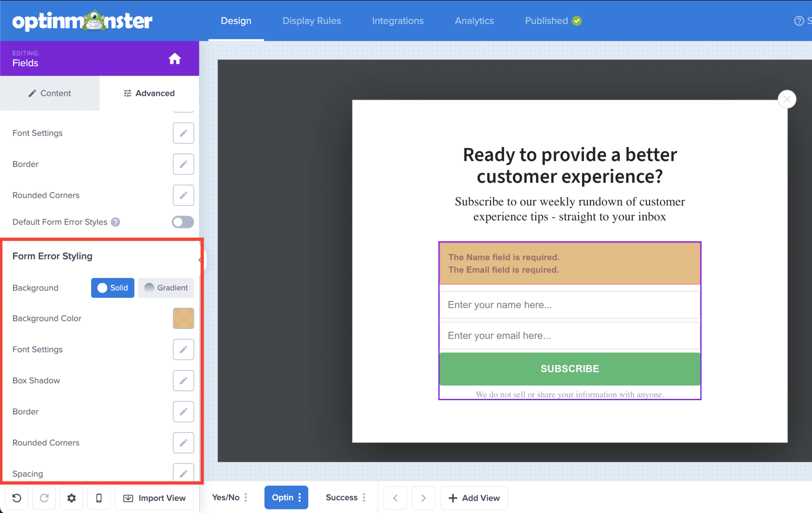Screen dimensions: 812x513
Task: Enable Default Form Error Styles
Action: pos(182,222)
